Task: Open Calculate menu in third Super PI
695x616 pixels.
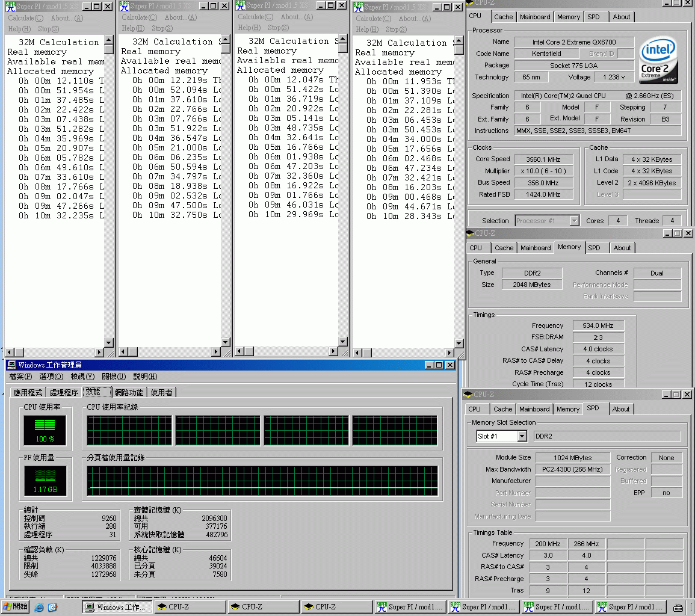Action: click(256, 17)
